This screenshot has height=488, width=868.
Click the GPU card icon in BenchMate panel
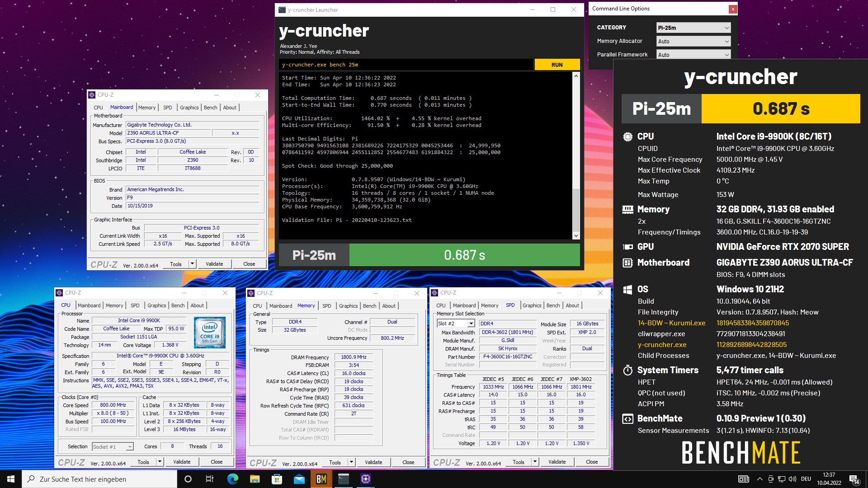click(627, 247)
